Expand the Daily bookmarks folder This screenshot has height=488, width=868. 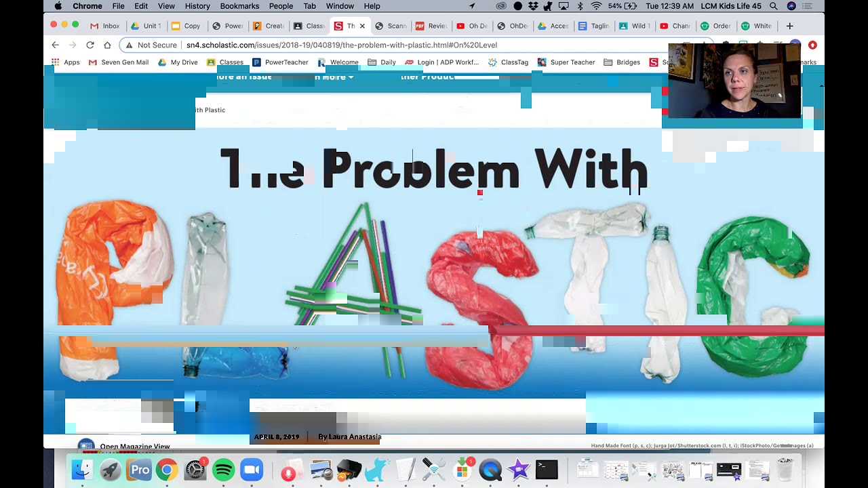(382, 62)
